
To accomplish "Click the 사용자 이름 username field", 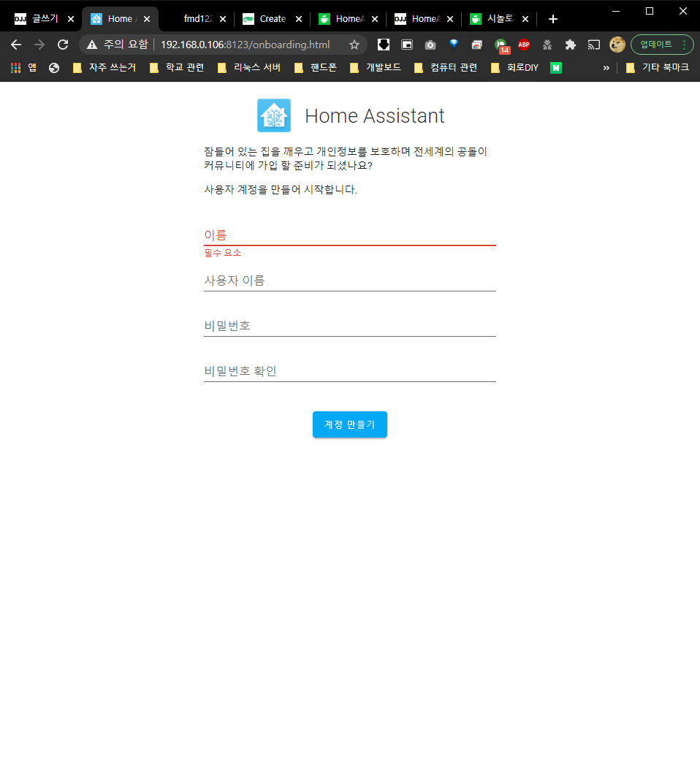I will (x=350, y=281).
